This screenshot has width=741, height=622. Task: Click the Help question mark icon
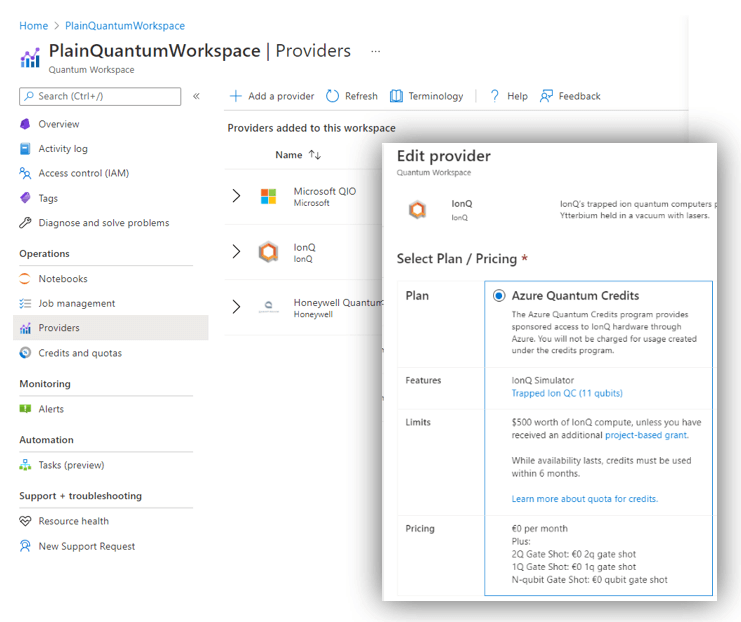pos(494,96)
